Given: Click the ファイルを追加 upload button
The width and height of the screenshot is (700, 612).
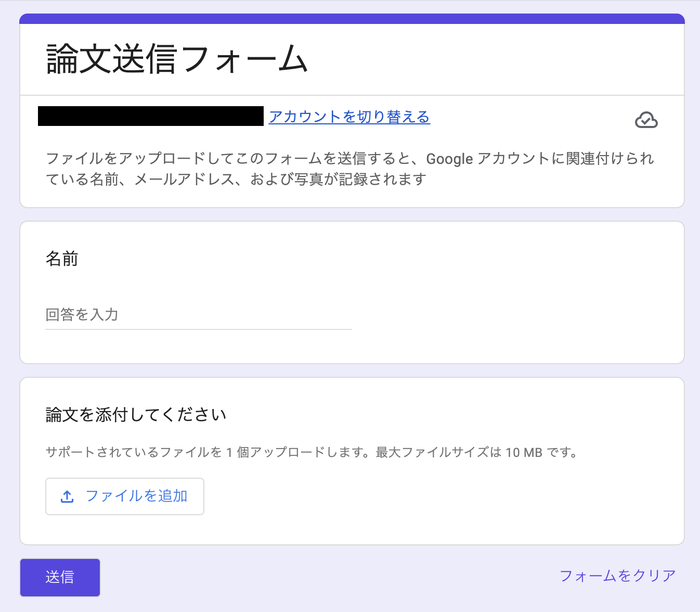Looking at the screenshot, I should (125, 496).
